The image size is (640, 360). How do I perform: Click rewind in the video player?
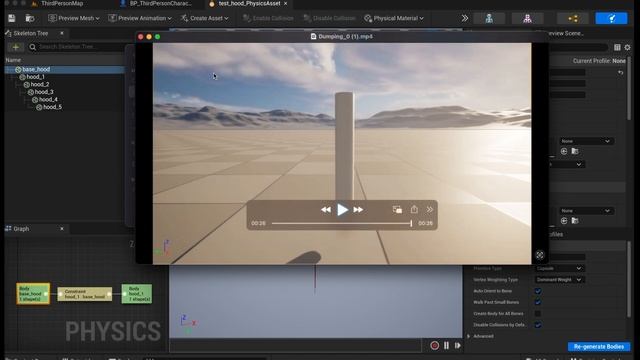tap(325, 210)
